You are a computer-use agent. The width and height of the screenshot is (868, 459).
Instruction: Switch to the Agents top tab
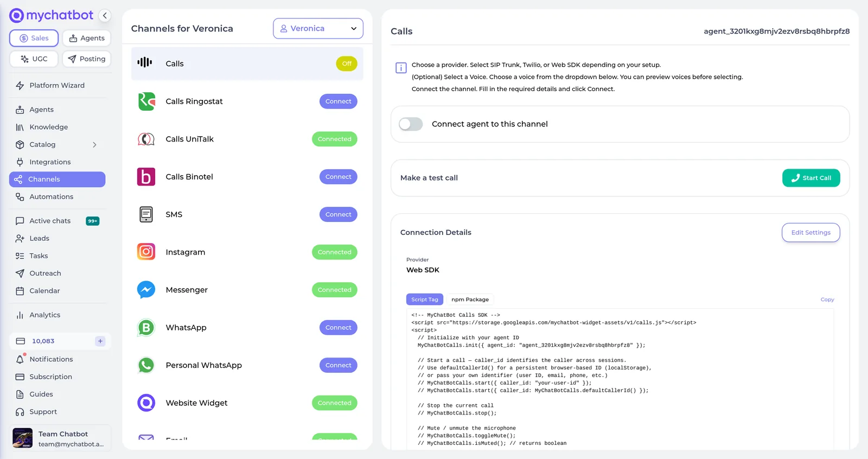[x=87, y=38]
